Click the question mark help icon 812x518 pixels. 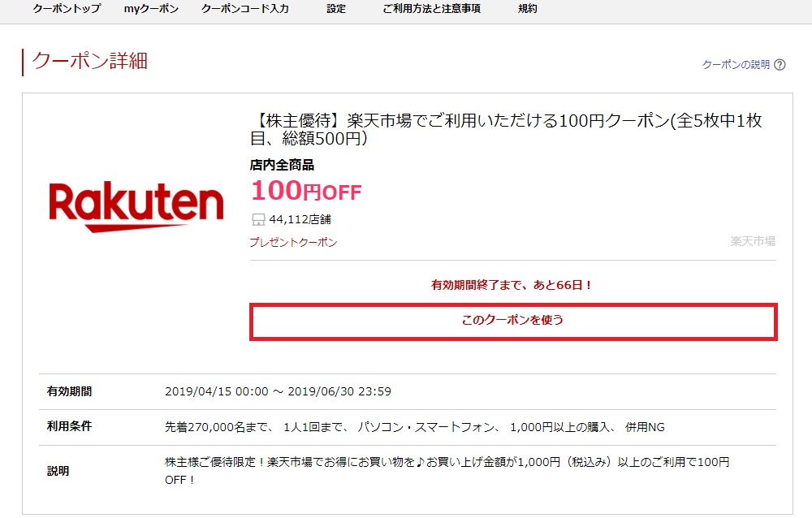pyautogui.click(x=780, y=65)
